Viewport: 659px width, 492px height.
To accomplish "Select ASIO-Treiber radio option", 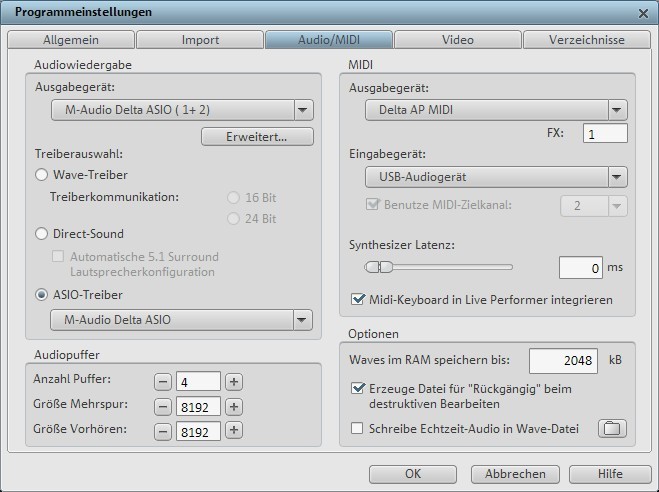I will coord(41,295).
